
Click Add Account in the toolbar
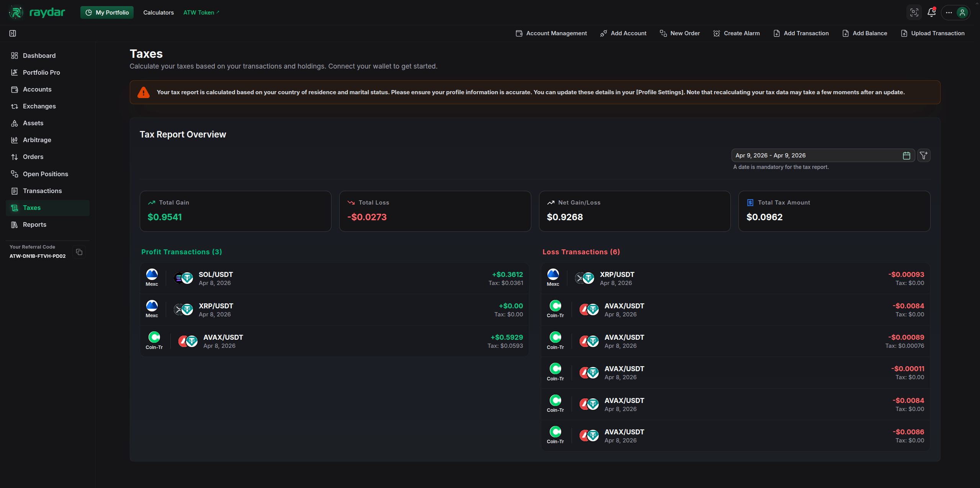pos(623,33)
